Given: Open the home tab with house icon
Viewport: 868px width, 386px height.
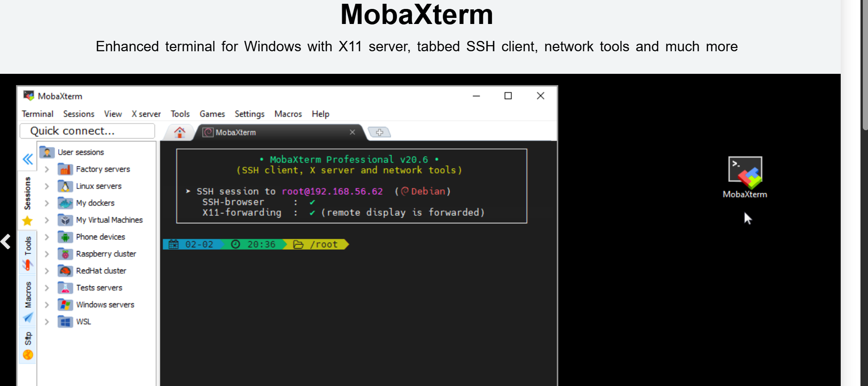Looking at the screenshot, I should pyautogui.click(x=179, y=133).
